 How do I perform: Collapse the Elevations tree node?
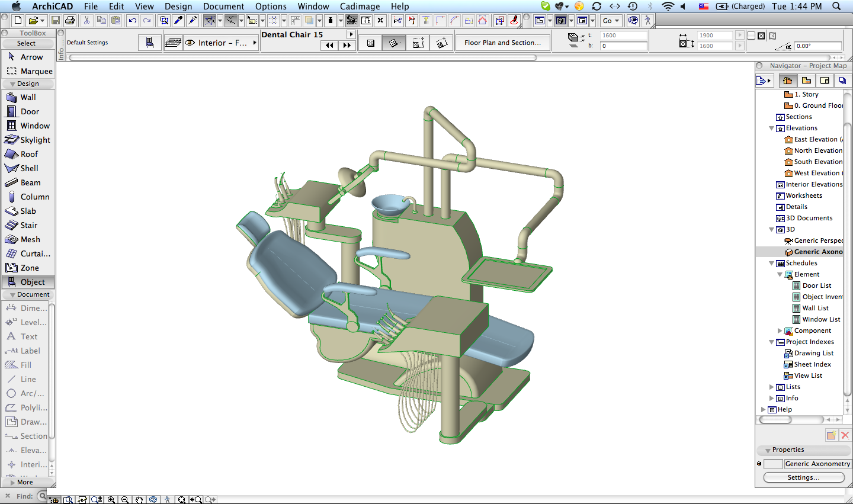pyautogui.click(x=771, y=128)
